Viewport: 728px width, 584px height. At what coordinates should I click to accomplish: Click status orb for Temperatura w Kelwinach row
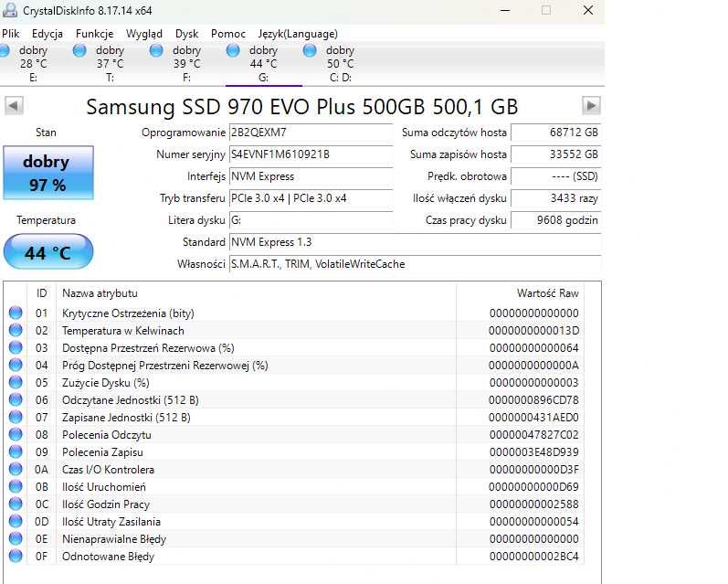pyautogui.click(x=16, y=330)
